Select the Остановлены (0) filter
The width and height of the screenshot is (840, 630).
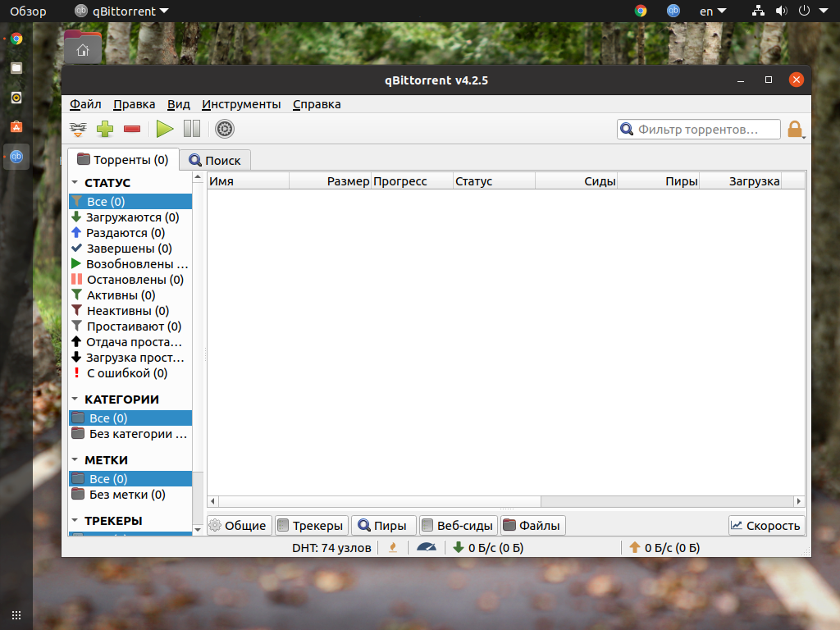pos(130,279)
